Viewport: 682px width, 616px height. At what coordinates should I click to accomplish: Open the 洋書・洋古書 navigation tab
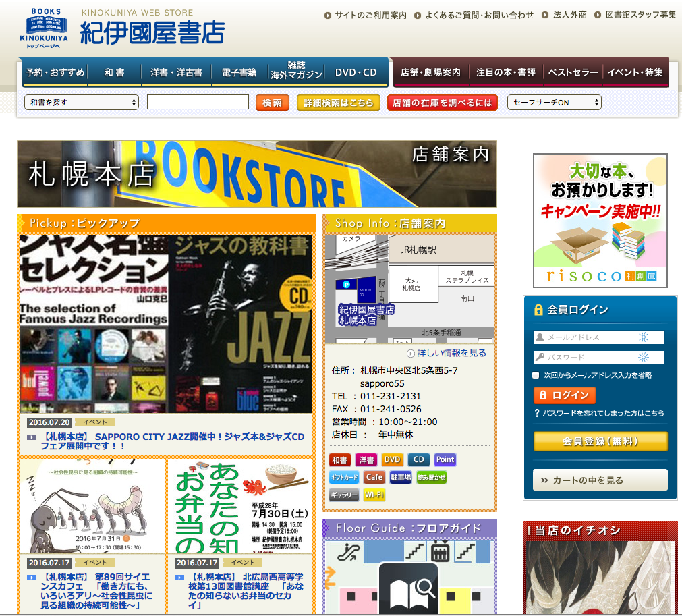[177, 72]
